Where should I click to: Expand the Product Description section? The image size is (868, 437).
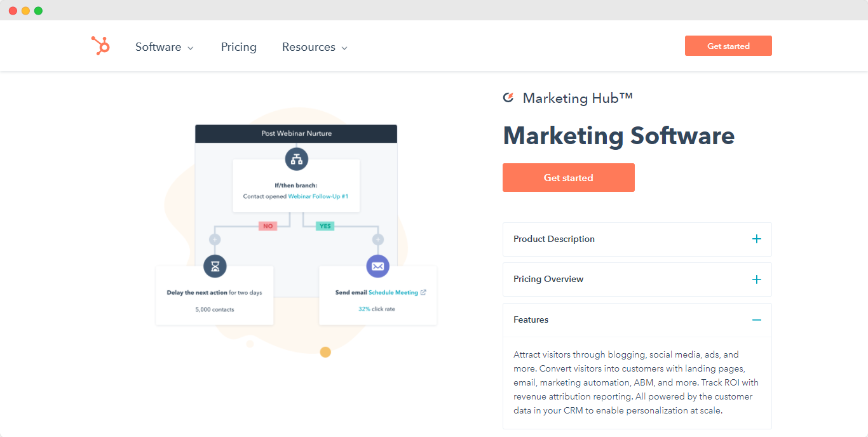(x=756, y=239)
